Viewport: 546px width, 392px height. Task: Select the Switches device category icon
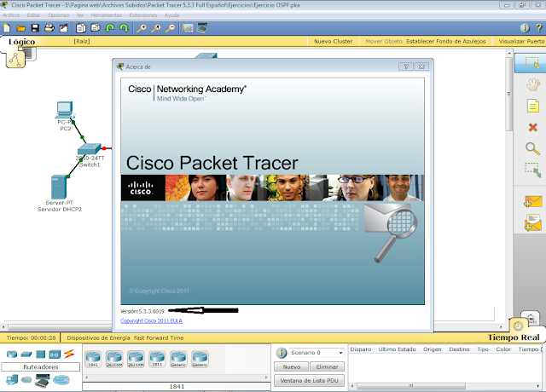click(26, 355)
